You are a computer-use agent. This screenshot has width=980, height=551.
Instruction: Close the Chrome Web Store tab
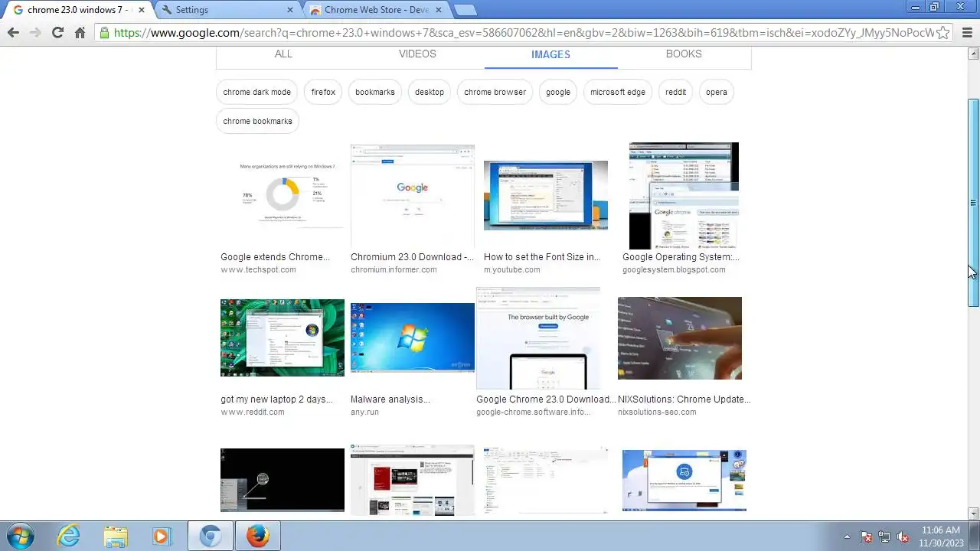[439, 10]
